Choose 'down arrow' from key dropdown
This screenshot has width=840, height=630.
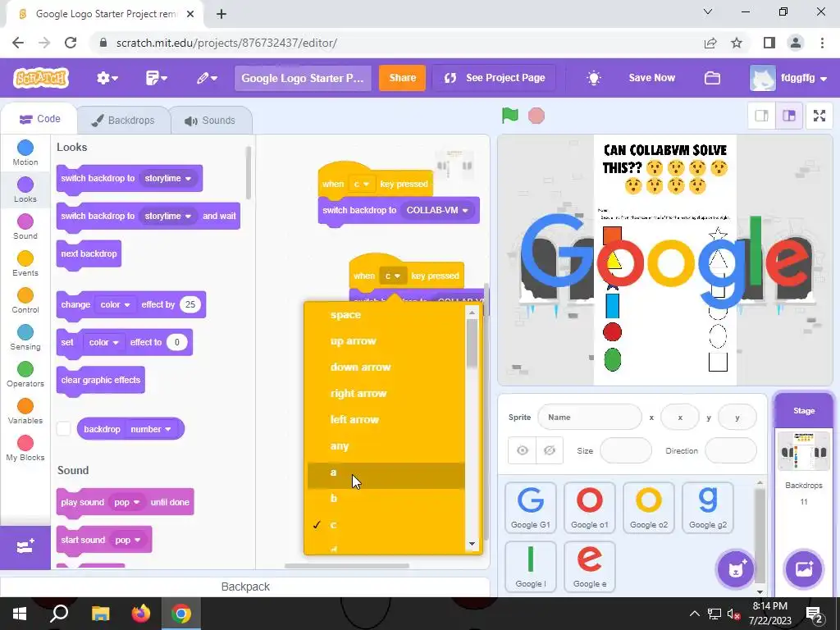coord(386,367)
